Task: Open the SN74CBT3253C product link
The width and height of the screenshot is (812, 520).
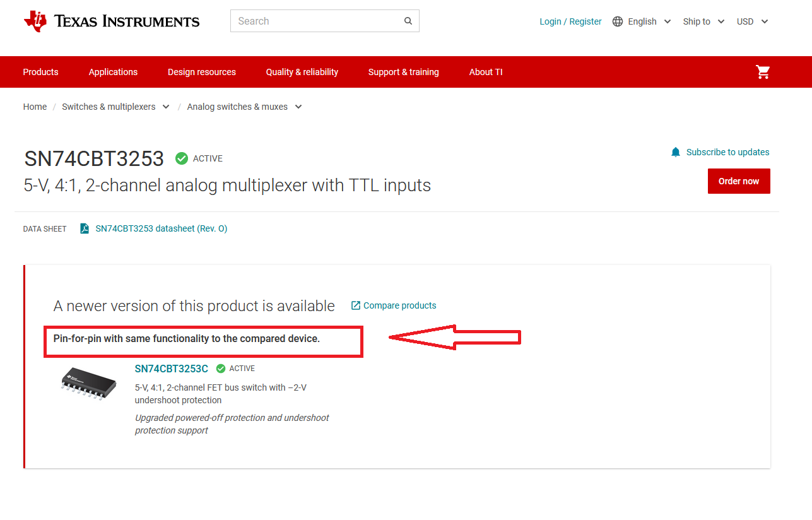Action: pyautogui.click(x=172, y=369)
